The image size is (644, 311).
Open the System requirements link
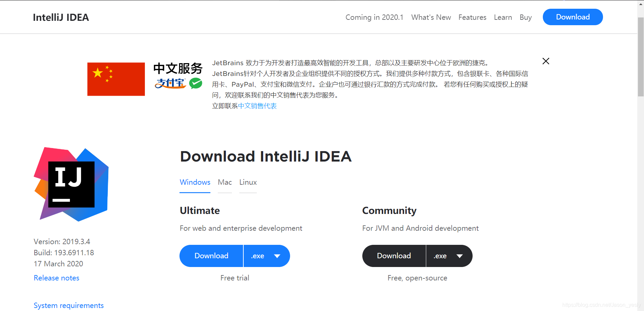(x=69, y=306)
